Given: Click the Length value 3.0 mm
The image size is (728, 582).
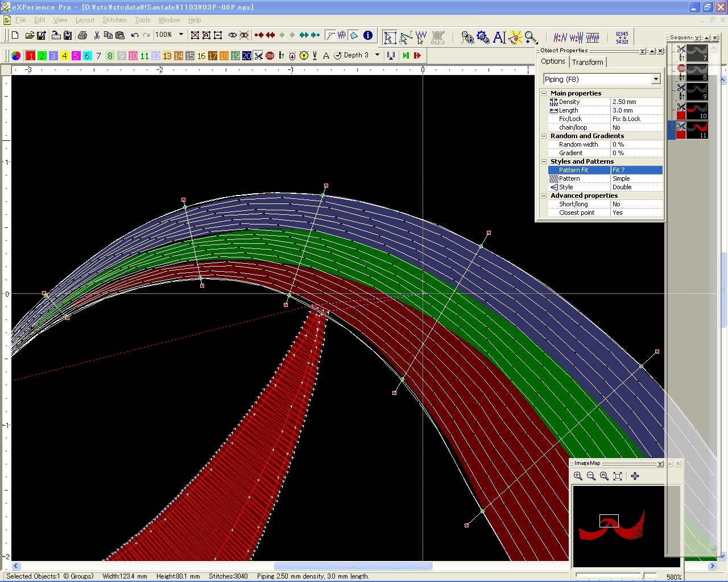Looking at the screenshot, I should (636, 110).
